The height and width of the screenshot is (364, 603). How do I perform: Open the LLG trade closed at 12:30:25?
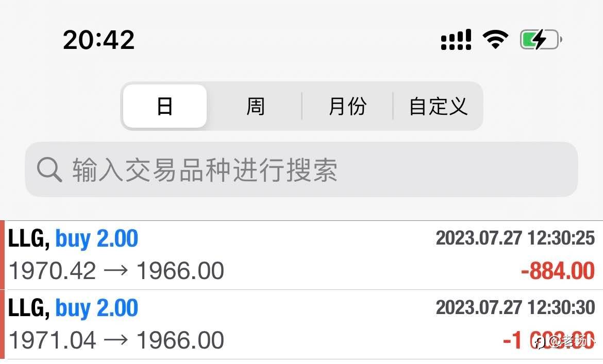click(x=301, y=255)
